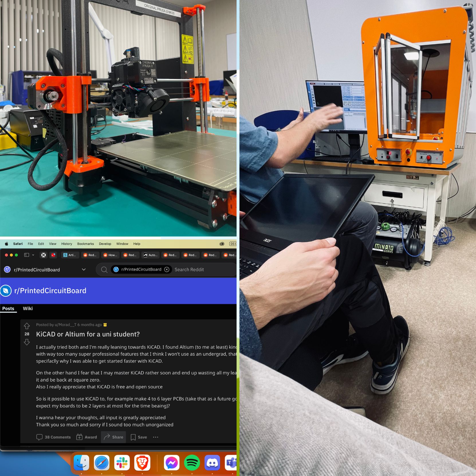Click the Creative Cloud menu bar icon
The height and width of the screenshot is (476, 476).
pos(222,244)
